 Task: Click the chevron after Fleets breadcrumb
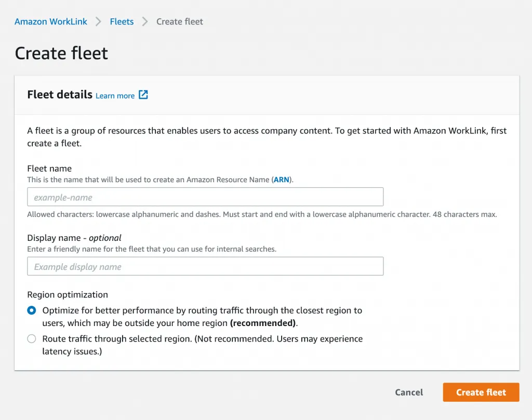[145, 21]
